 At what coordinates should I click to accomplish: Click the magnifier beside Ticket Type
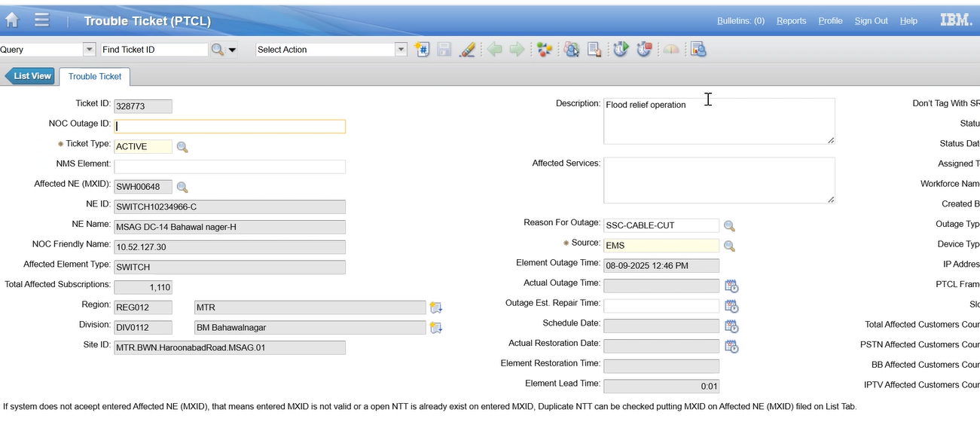182,147
